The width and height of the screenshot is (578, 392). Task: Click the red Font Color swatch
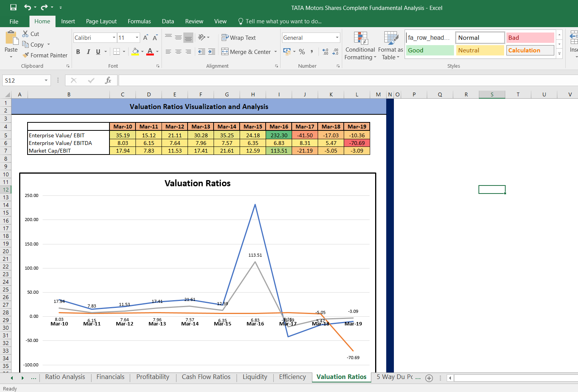point(150,52)
